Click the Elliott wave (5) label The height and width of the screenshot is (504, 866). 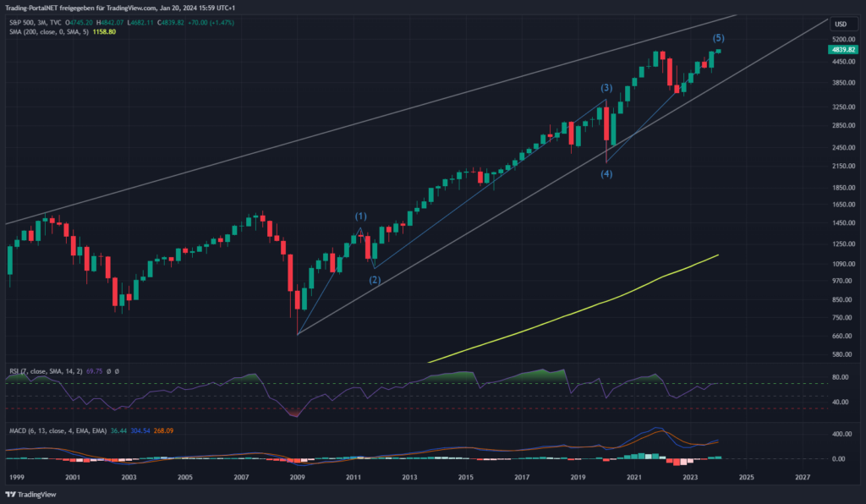click(718, 38)
